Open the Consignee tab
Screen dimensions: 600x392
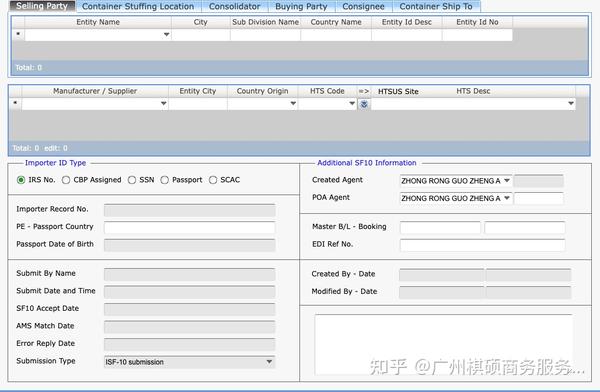click(363, 7)
